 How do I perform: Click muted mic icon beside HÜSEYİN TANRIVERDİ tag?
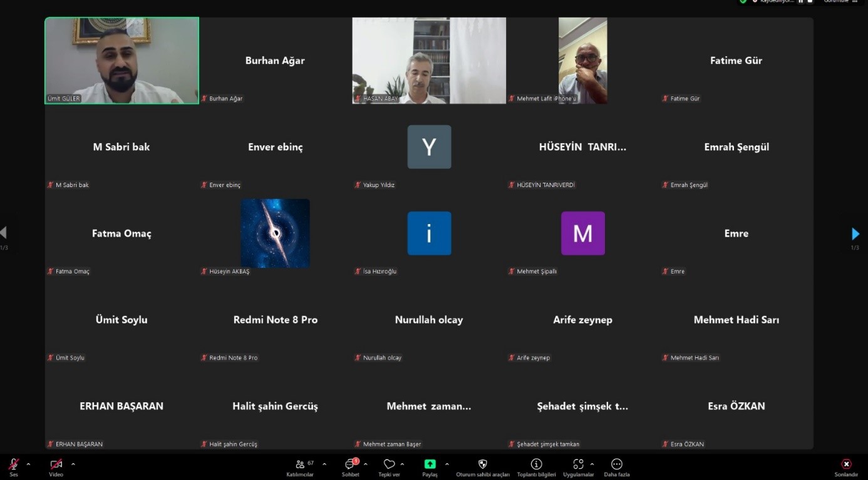click(x=512, y=185)
